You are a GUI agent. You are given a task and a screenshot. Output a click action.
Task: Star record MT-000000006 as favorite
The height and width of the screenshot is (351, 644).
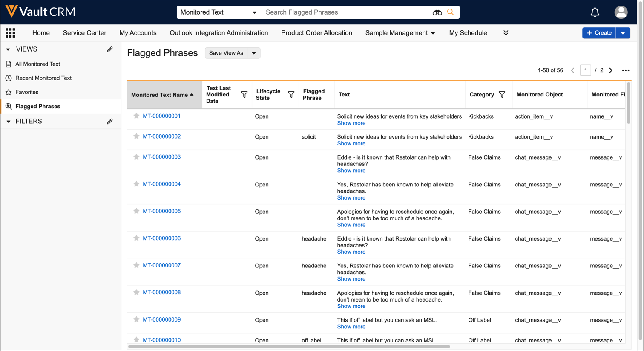tap(136, 238)
